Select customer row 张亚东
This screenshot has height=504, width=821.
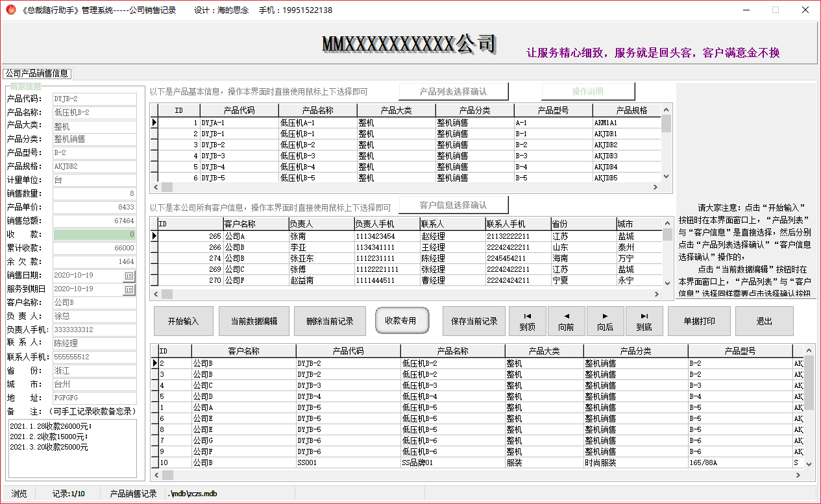pyautogui.click(x=406, y=258)
